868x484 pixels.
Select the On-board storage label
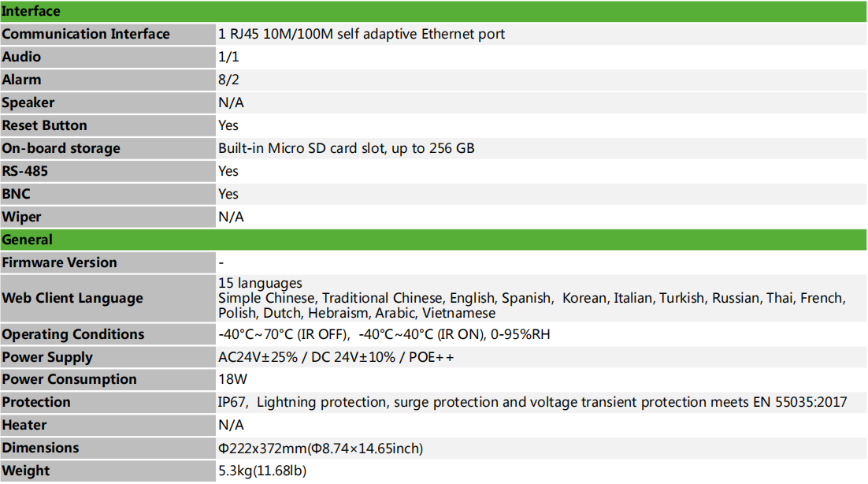61,148
